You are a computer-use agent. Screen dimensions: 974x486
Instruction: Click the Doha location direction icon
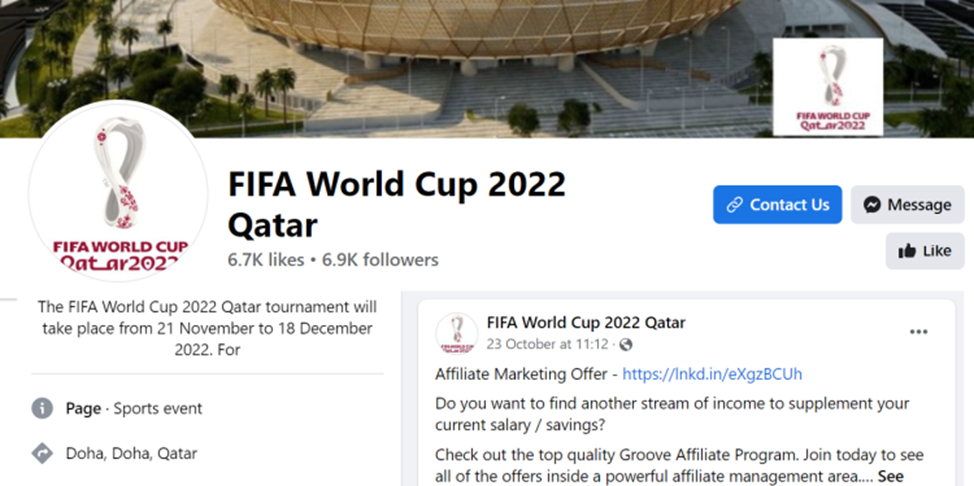42,453
